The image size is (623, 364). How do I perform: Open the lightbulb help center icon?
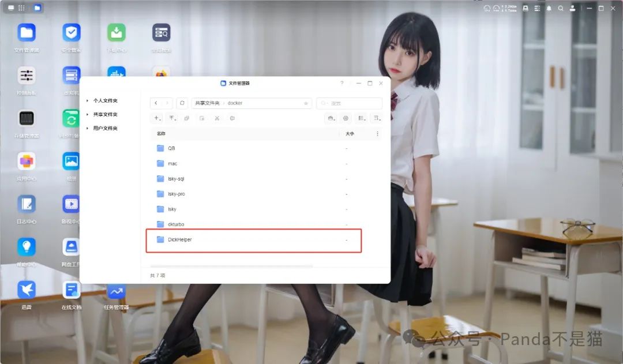(27, 247)
